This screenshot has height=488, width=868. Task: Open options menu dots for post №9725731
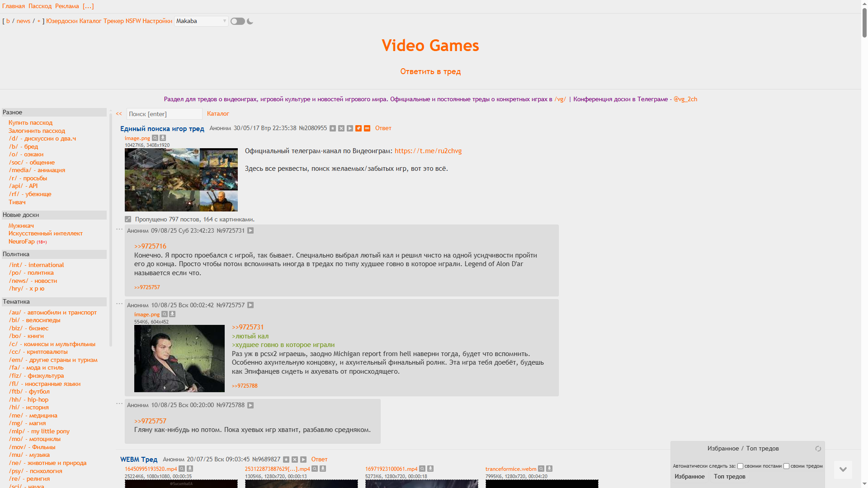(x=119, y=230)
